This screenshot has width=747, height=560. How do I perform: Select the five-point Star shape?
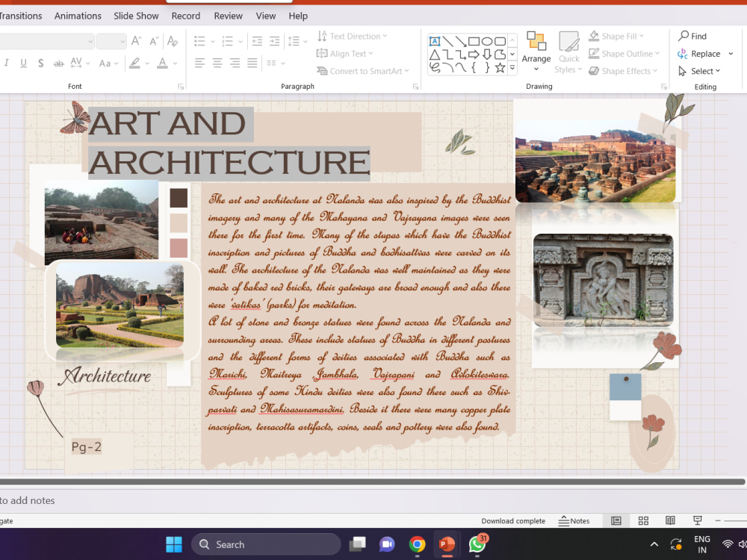[x=500, y=68]
